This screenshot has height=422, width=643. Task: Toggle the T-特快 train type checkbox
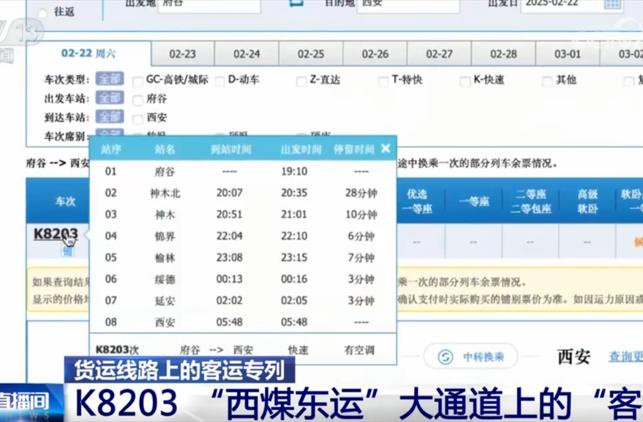[383, 80]
